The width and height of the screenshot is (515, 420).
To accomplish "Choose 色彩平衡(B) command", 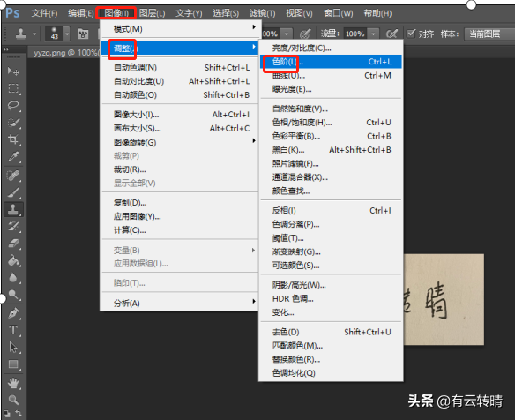I will click(331, 137).
